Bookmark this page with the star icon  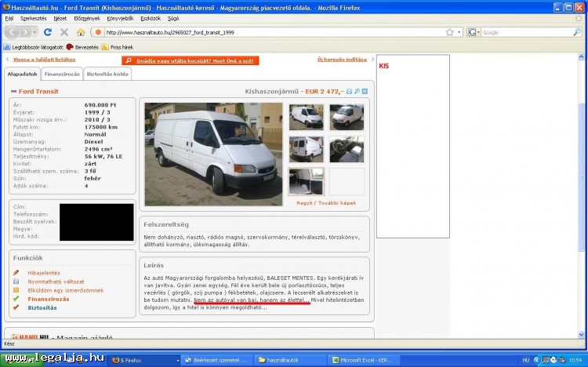[449, 32]
